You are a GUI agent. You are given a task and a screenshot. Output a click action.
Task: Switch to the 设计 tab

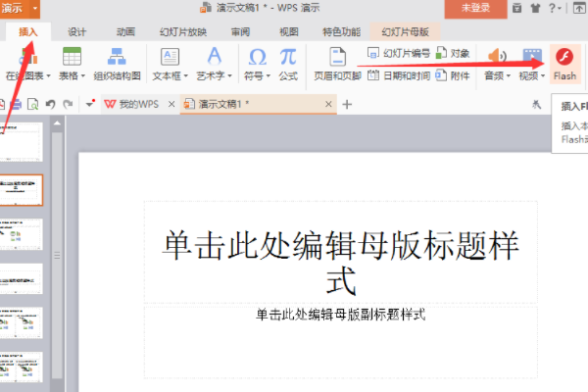(76, 32)
